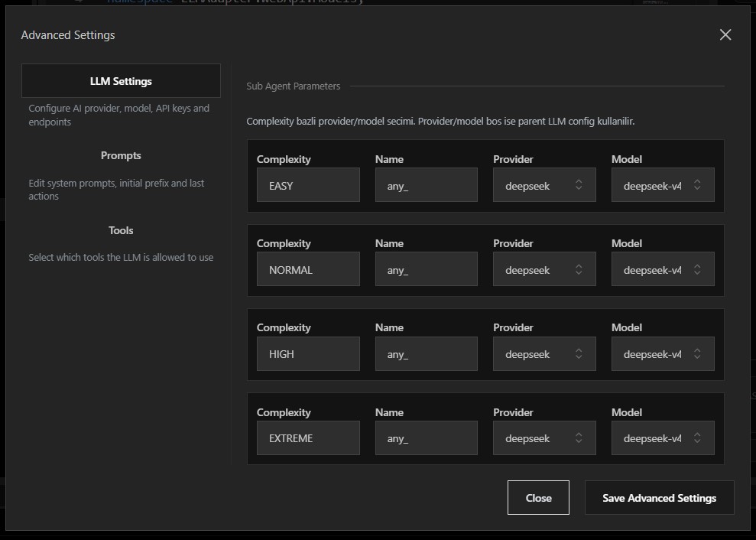Click the Name field in the EXTREME row

point(427,438)
